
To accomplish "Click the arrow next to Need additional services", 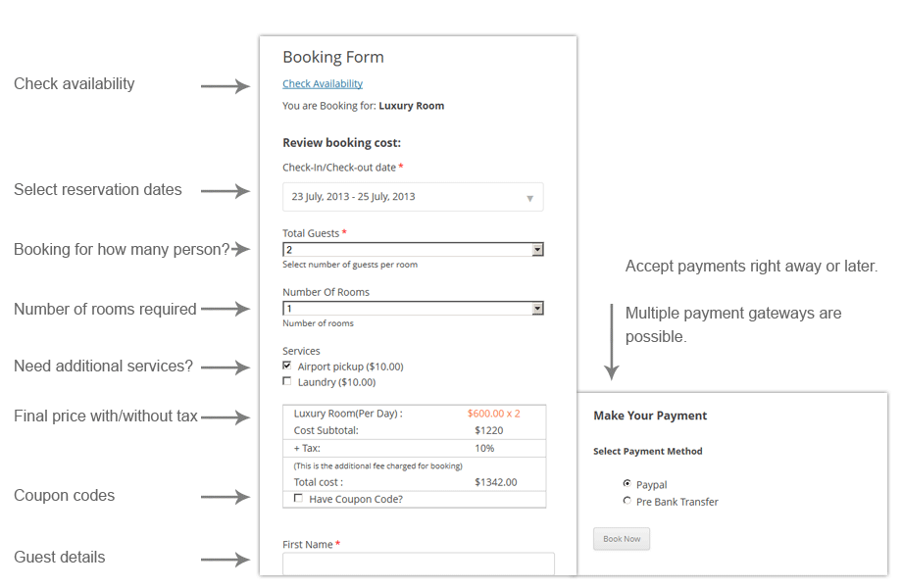I will coord(225,368).
